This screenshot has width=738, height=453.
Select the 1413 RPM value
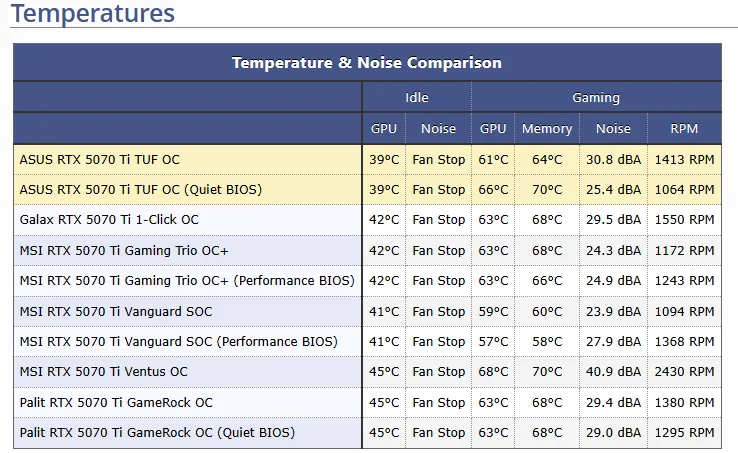coord(684,159)
